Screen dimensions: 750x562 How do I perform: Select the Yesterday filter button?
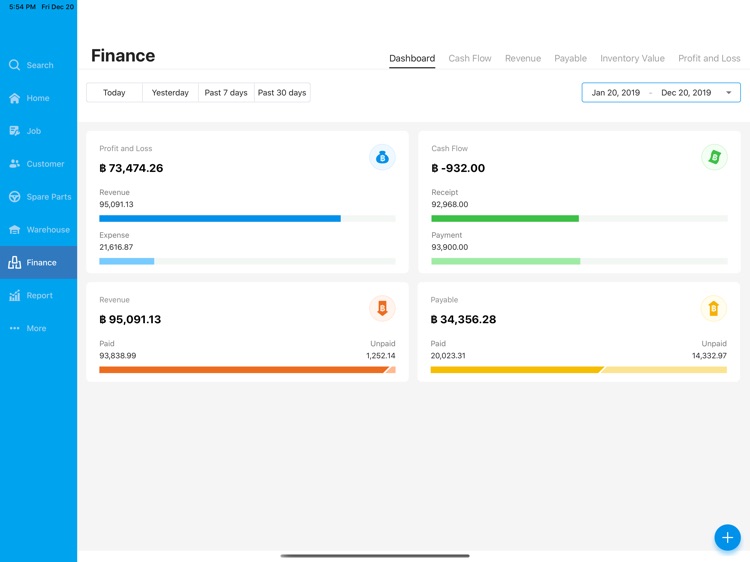(170, 92)
